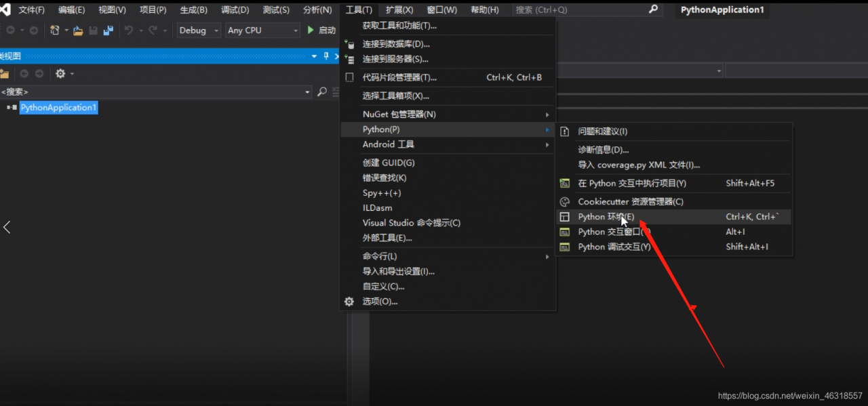Click the Undo icon on the toolbar
Image resolution: width=868 pixels, height=406 pixels.
[x=129, y=30]
